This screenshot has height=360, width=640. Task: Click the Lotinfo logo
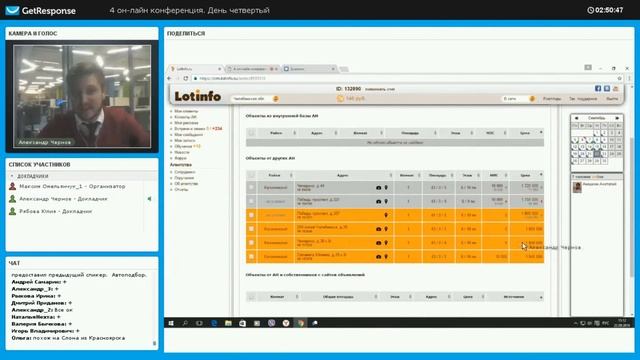click(x=198, y=96)
